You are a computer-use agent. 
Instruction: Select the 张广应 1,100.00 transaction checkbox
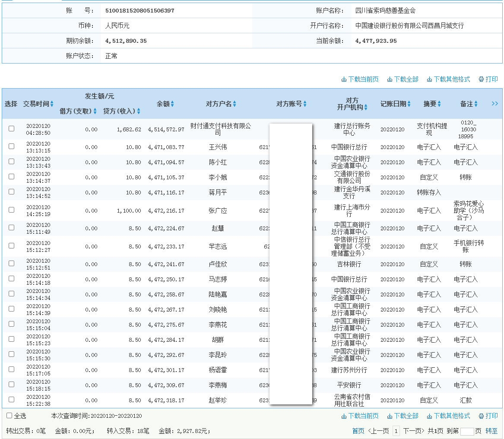point(12,210)
